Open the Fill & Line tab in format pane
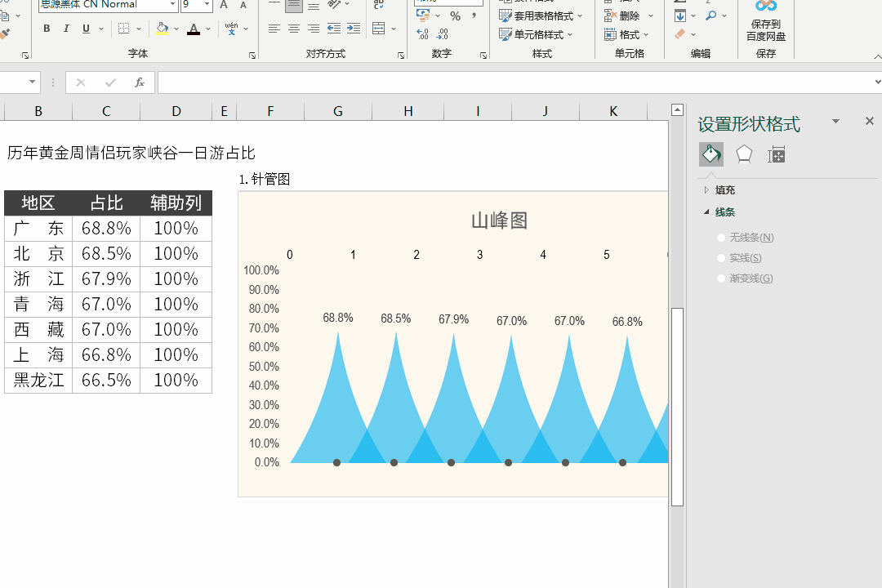This screenshot has width=882, height=588. (x=710, y=154)
